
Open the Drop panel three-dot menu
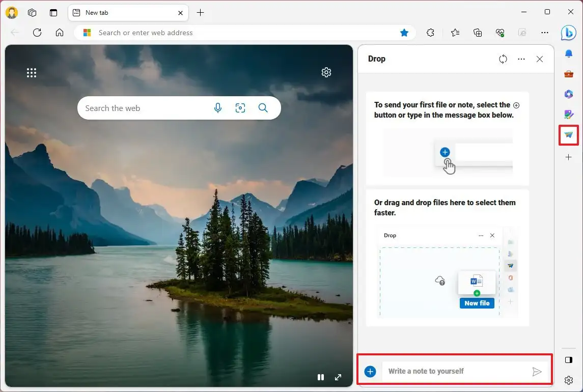tap(521, 59)
